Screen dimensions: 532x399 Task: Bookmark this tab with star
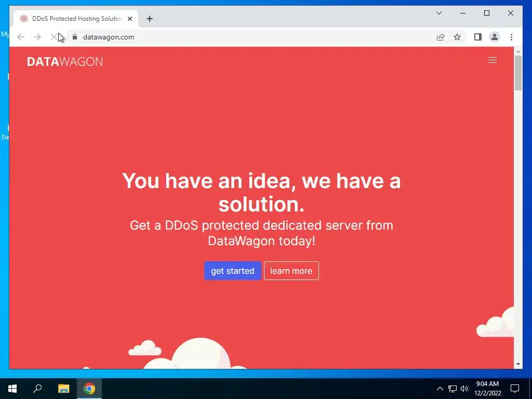(457, 37)
